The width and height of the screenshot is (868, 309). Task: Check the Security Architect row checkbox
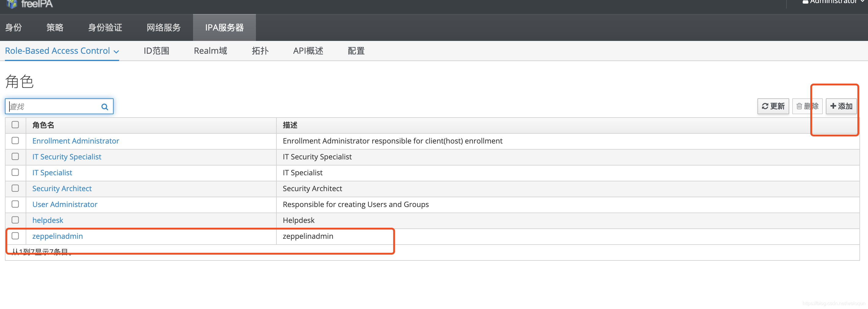(15, 188)
